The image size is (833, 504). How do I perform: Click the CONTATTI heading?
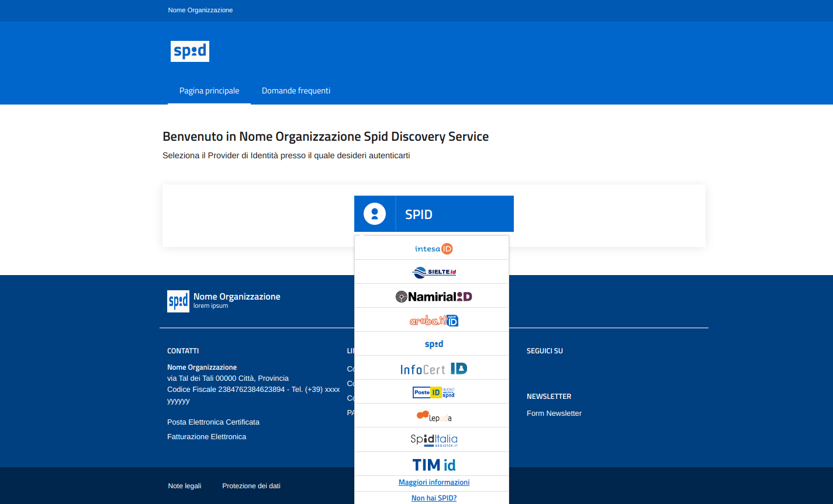(x=183, y=351)
